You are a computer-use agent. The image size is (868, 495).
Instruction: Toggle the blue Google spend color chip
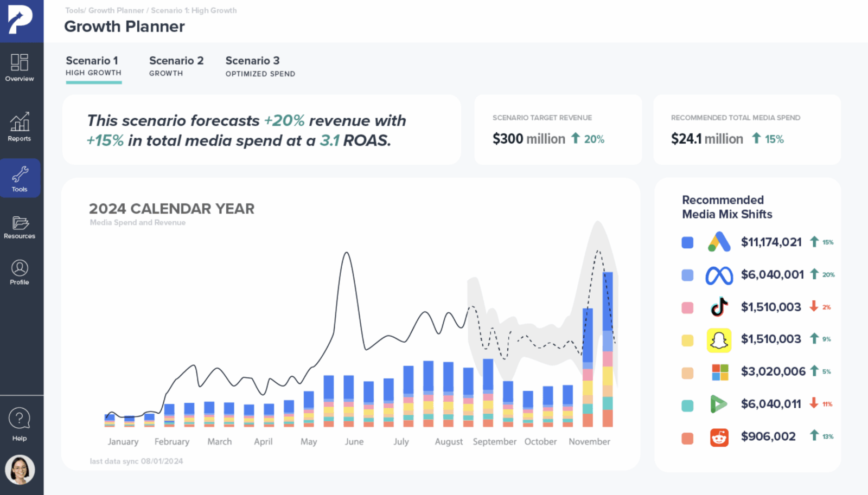687,242
